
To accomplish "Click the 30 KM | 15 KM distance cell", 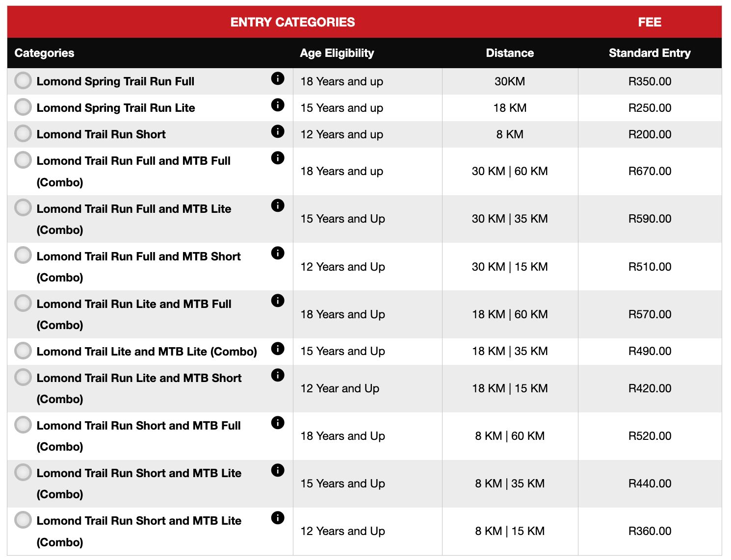I will pos(510,267).
